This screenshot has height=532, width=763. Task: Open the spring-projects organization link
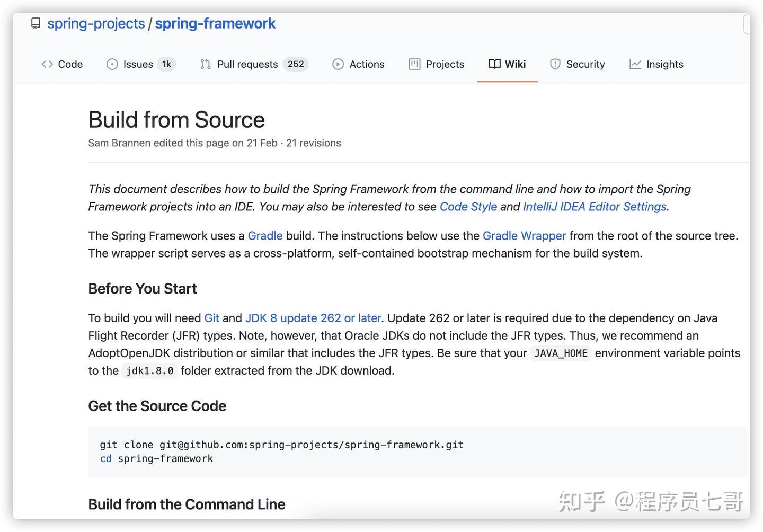pyautogui.click(x=96, y=23)
